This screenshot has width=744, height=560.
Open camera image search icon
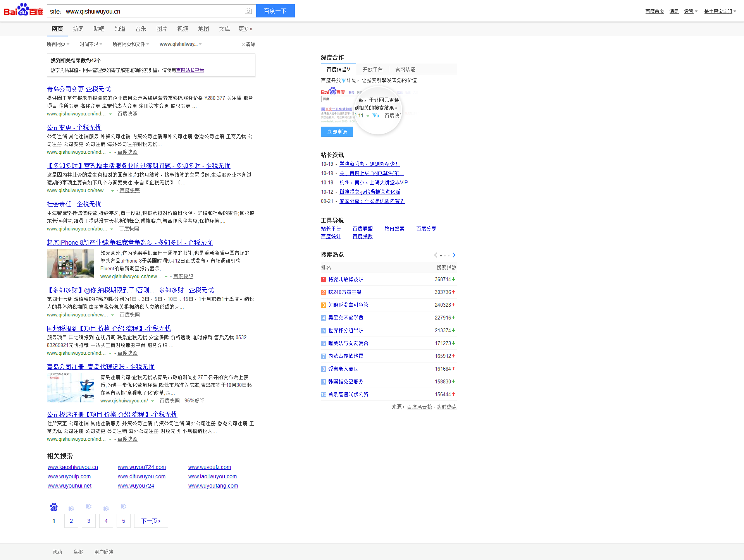(x=248, y=11)
